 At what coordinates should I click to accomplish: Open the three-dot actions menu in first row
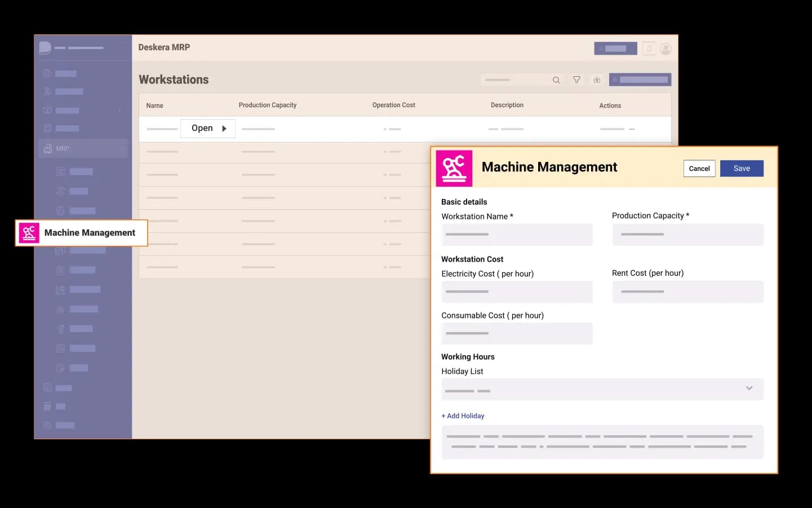(x=632, y=129)
